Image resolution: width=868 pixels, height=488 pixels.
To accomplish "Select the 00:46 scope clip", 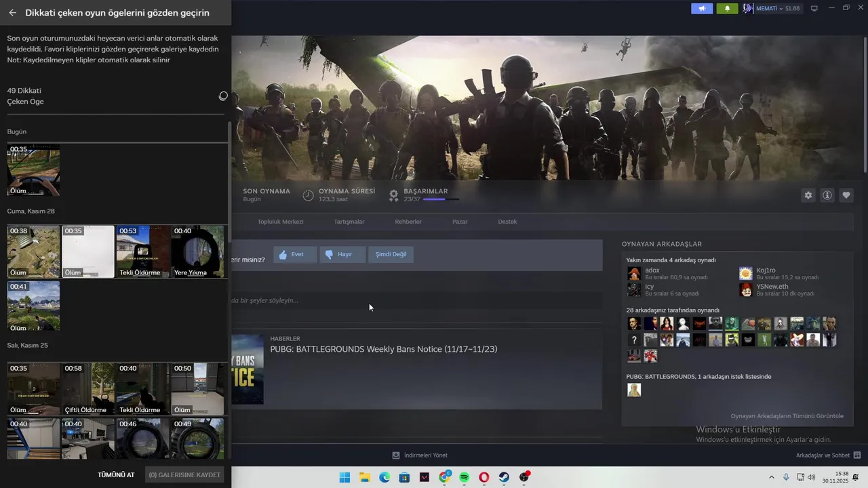I will point(142,439).
